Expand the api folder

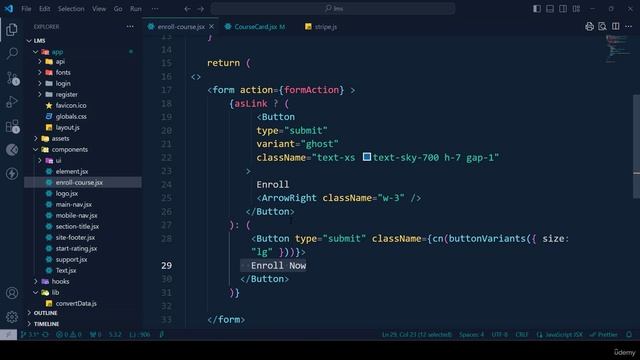tap(40, 62)
